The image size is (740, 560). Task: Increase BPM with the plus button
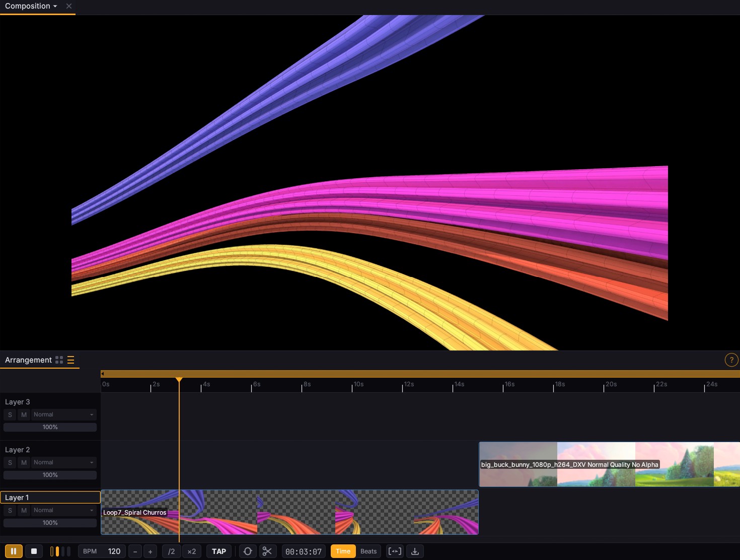point(150,551)
